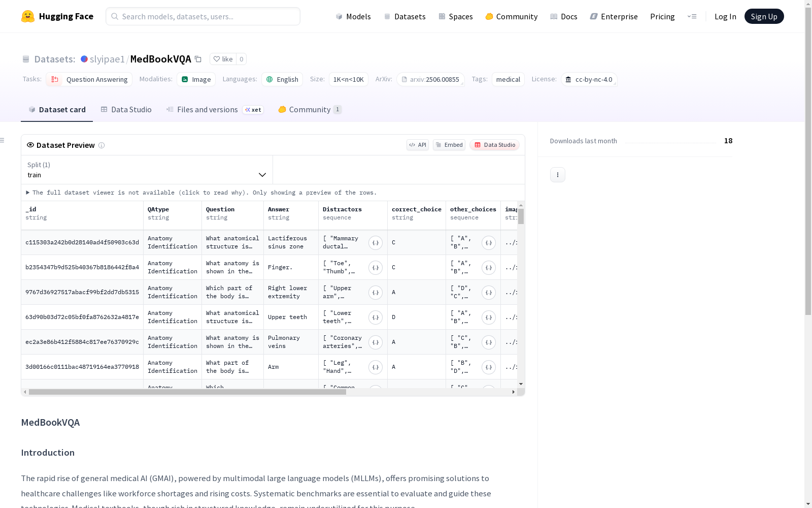Select the English language tag

click(x=282, y=79)
